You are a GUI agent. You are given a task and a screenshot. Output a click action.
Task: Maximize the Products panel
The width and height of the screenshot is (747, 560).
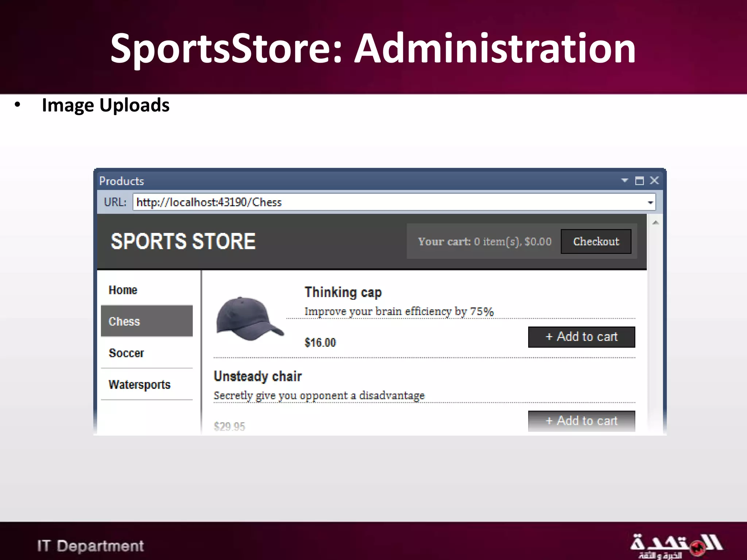click(639, 180)
